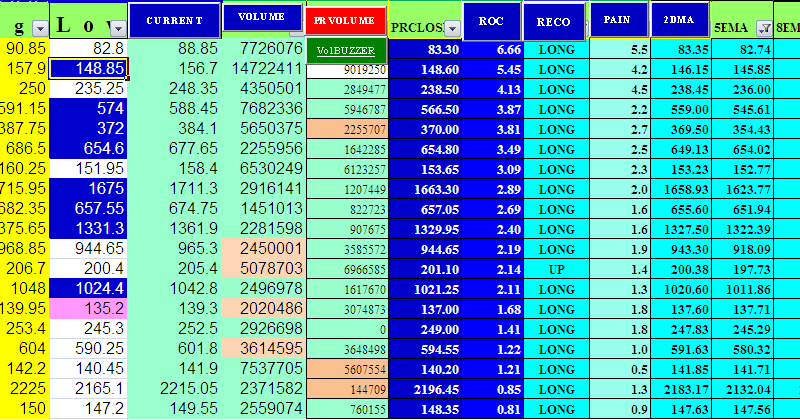Select the PRCLOS cell 83.30
Screen dimensions: 800x420
coord(425,50)
